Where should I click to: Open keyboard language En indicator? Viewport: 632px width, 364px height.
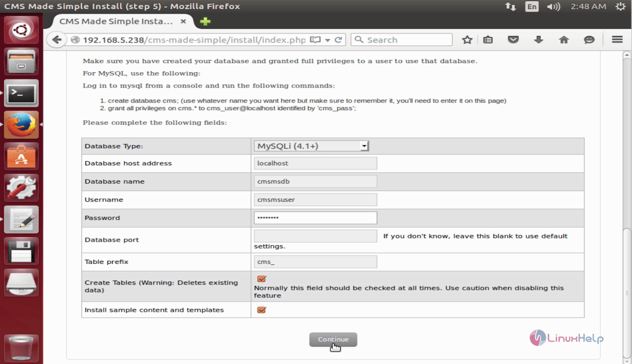pyautogui.click(x=532, y=6)
